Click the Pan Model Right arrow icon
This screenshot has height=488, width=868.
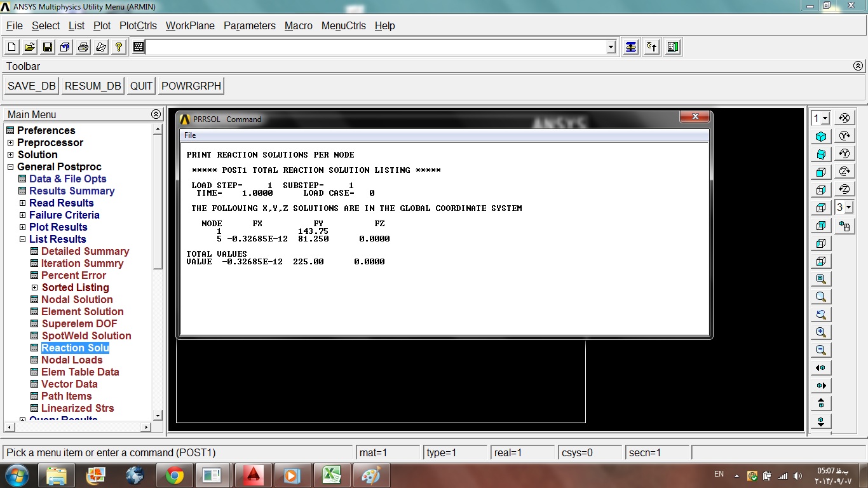coord(821,386)
